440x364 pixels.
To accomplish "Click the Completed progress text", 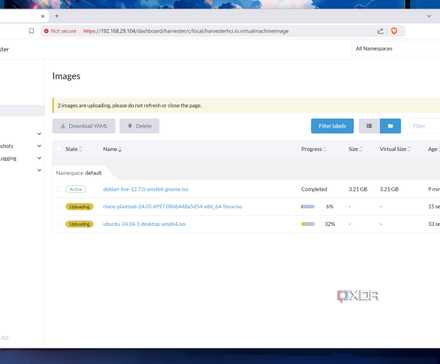I will tap(314, 189).
